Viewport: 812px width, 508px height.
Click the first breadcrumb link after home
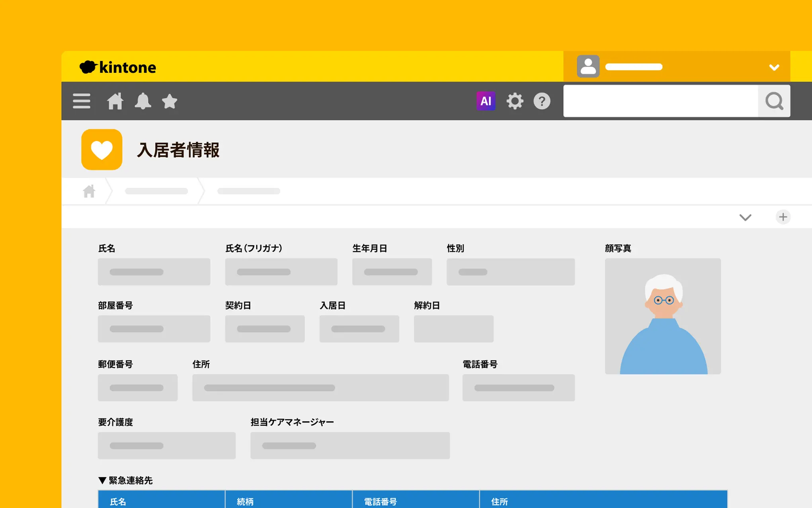pyautogui.click(x=156, y=191)
